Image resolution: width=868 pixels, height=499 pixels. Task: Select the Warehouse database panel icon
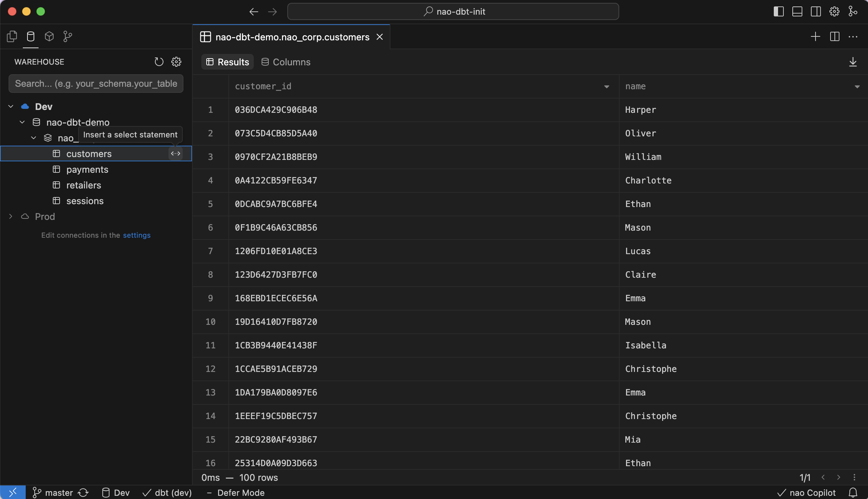(31, 36)
